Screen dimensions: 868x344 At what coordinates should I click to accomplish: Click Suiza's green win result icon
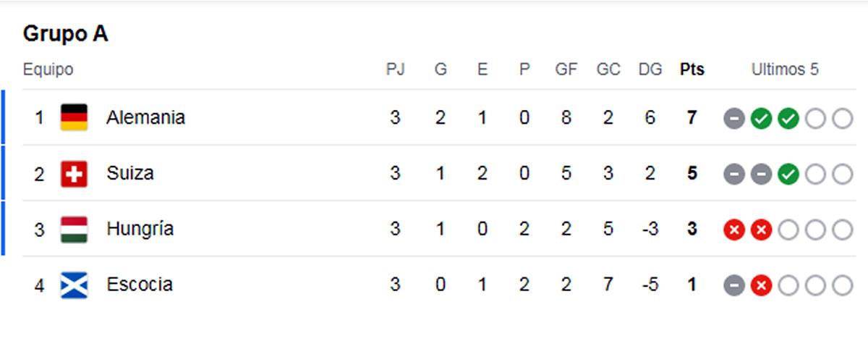click(788, 174)
